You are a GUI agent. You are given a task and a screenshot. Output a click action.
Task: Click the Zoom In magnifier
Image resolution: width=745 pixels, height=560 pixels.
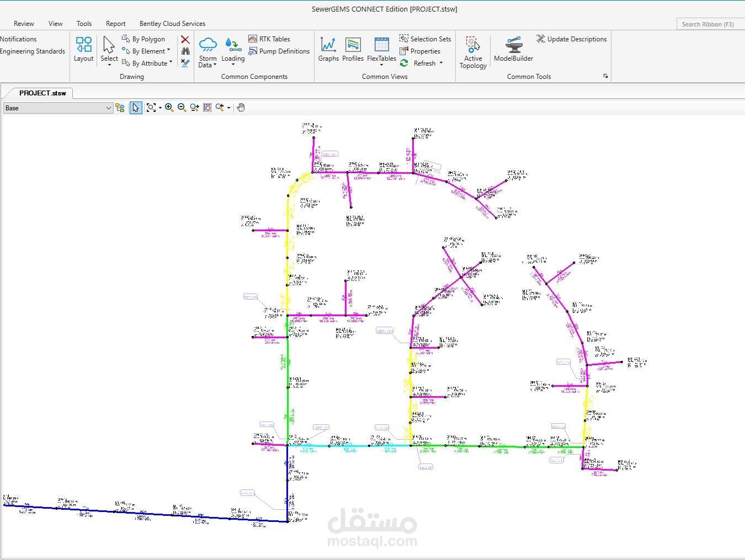pyautogui.click(x=169, y=108)
